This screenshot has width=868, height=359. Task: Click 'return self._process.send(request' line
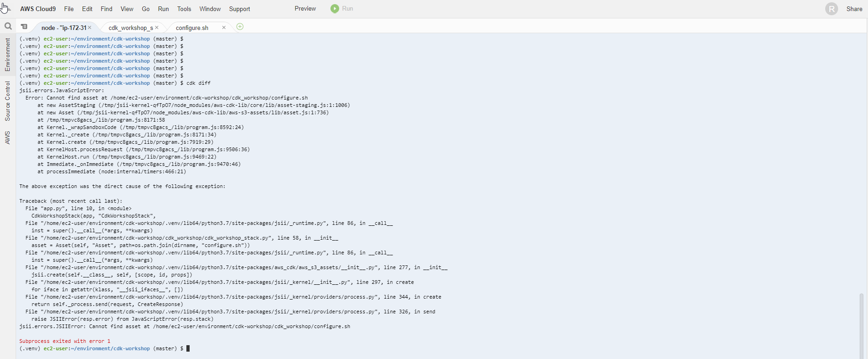click(x=107, y=304)
